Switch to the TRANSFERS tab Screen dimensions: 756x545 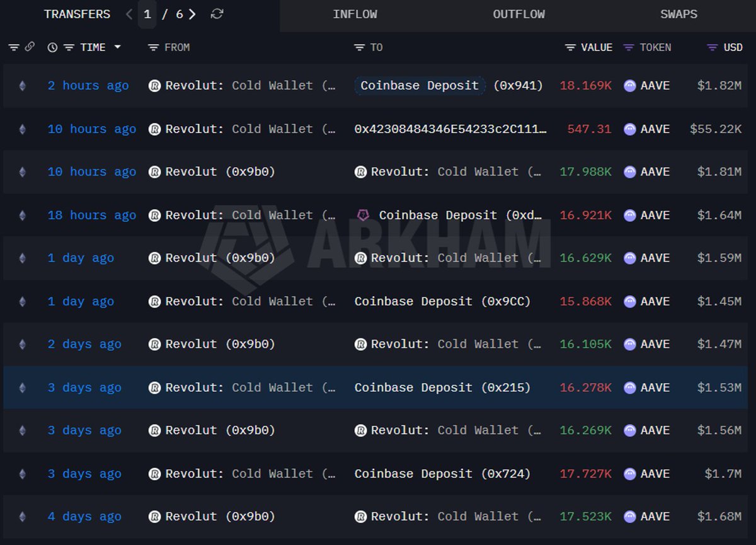(77, 14)
